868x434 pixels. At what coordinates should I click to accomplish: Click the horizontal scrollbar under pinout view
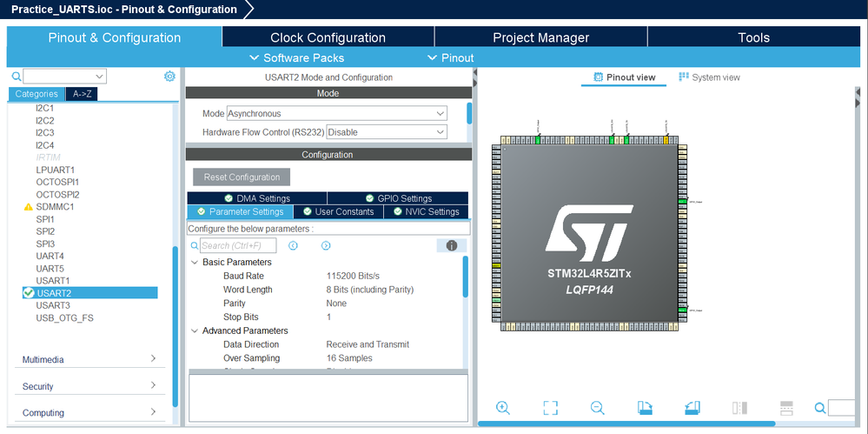click(626, 424)
